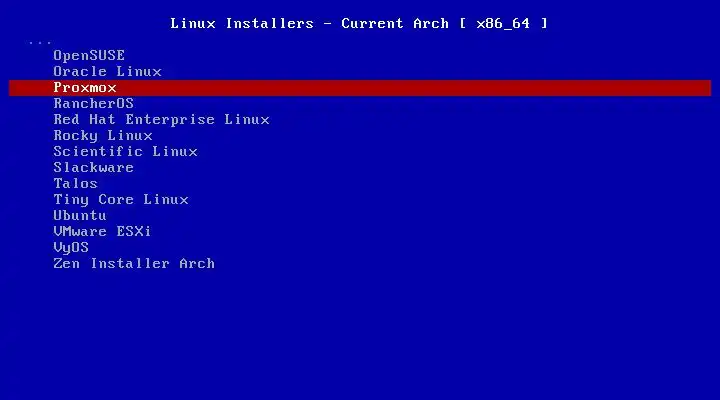Select OpenSUSE from the installer list

89,56
